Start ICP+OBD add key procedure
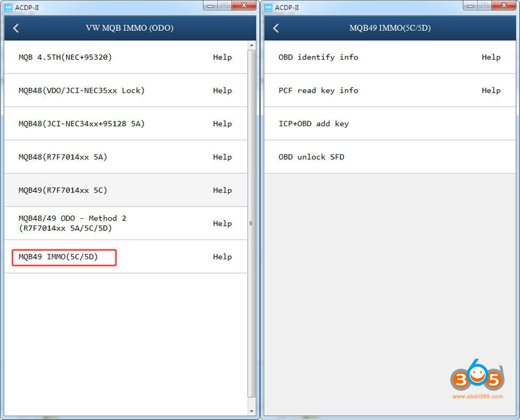Viewport: 520px width, 420px height. tap(313, 123)
